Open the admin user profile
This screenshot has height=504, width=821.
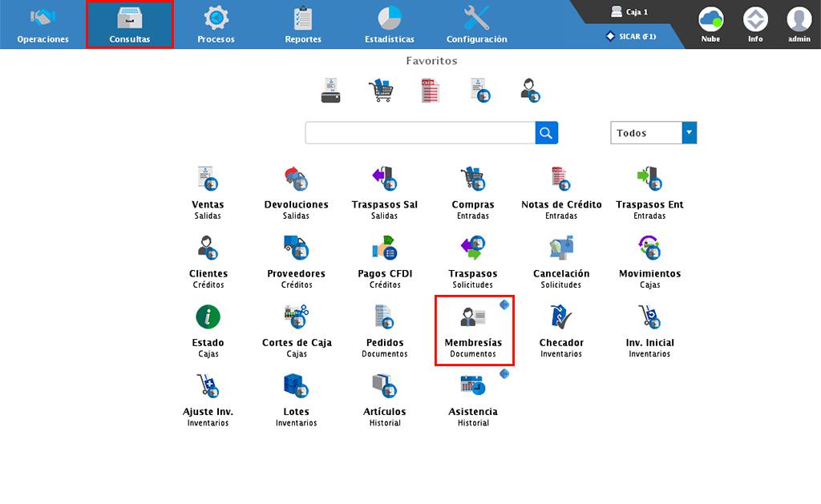tap(799, 24)
